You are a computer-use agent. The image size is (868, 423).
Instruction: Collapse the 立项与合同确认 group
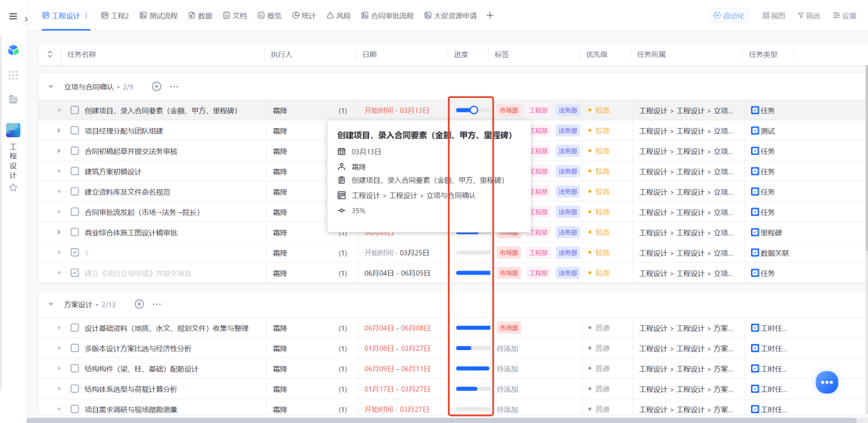(51, 87)
